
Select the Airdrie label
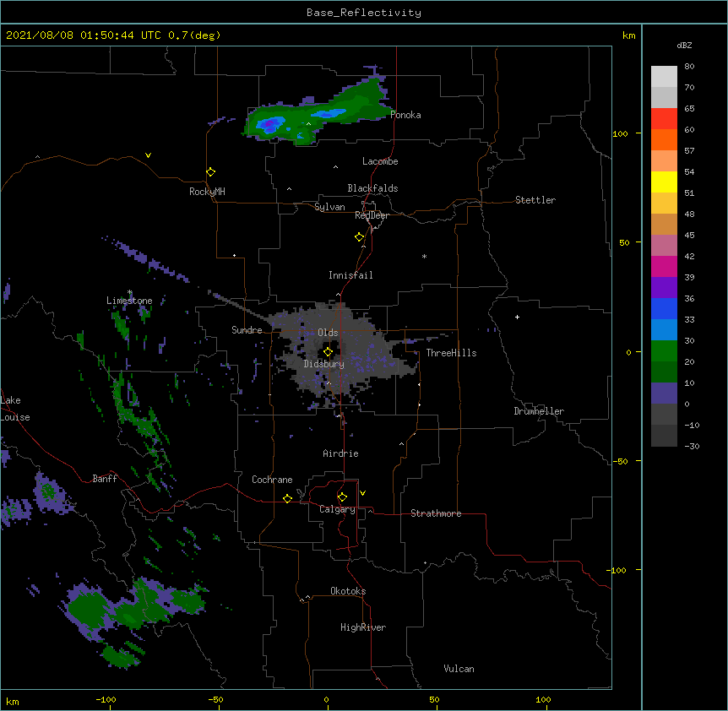340,453
